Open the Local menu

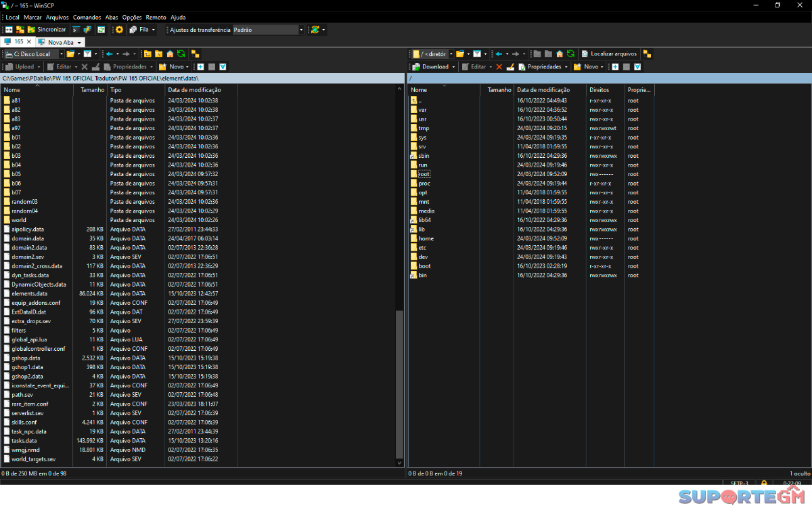tap(13, 17)
